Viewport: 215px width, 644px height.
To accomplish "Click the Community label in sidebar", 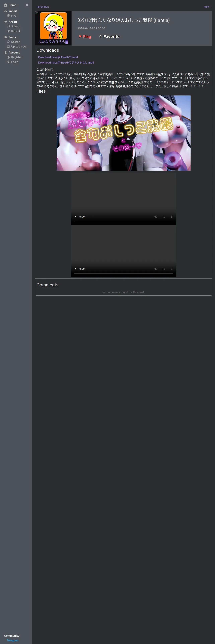I will click(12, 635).
